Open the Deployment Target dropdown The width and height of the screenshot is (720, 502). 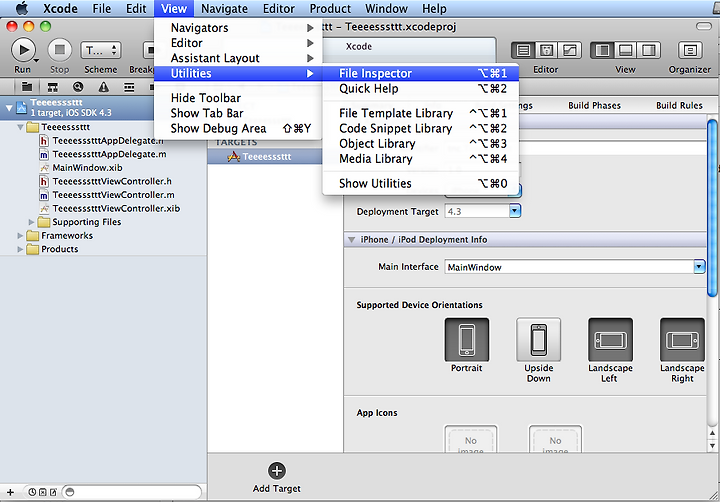coord(515,211)
